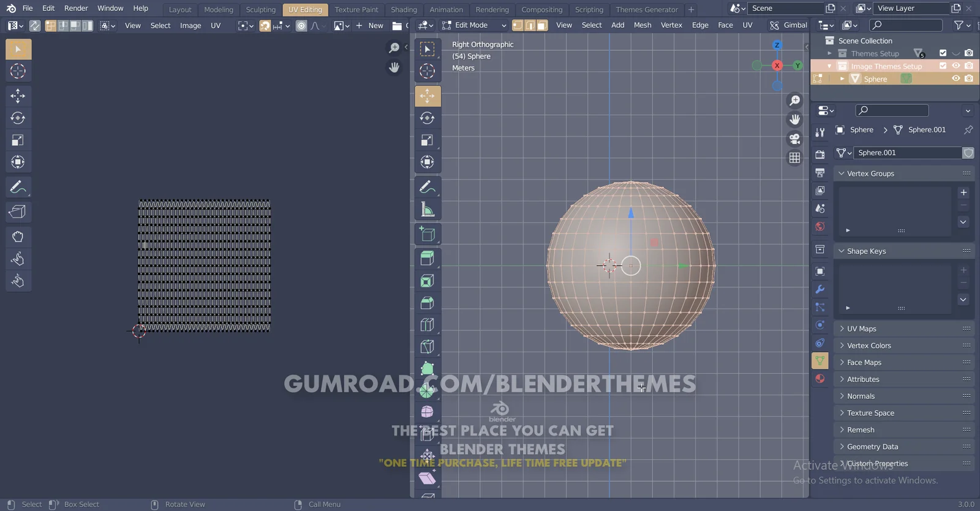Select the Loop Cut tool

(428, 325)
